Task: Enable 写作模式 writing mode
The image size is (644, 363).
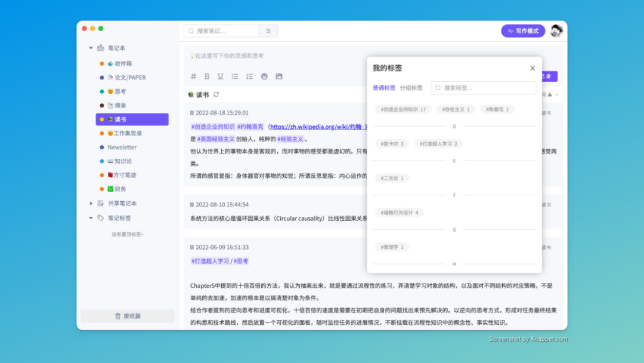Action: tap(523, 31)
